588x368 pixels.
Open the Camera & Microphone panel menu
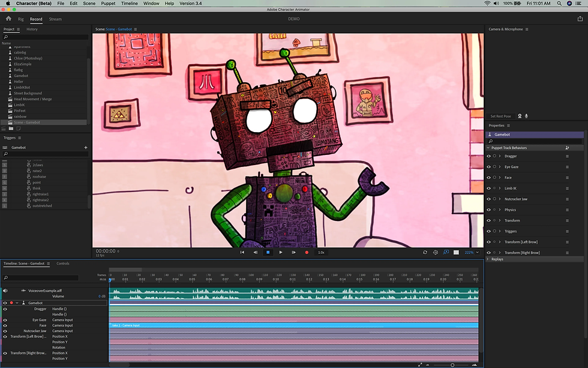527,29
